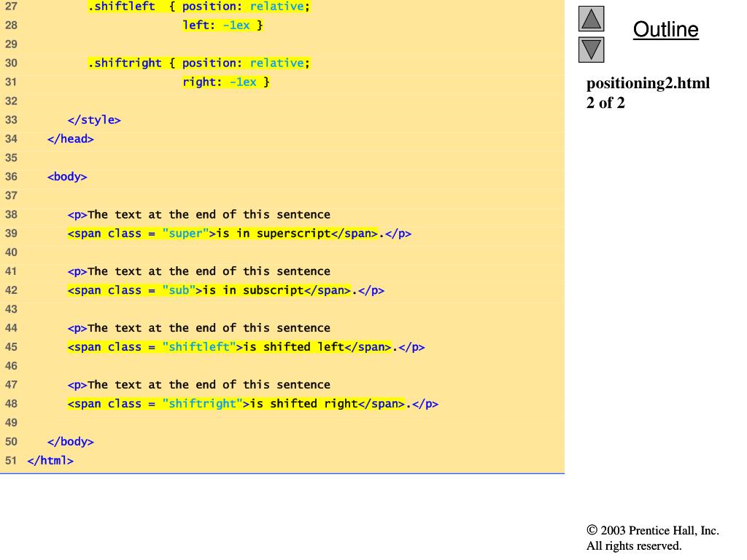This screenshot has width=747, height=560.
Task: Select the positioning2.html file name text
Action: pyautogui.click(x=648, y=83)
